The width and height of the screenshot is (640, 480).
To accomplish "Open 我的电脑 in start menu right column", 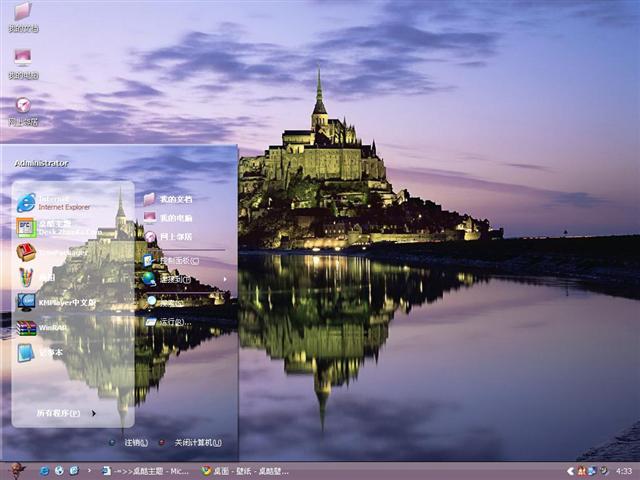I will 168,218.
